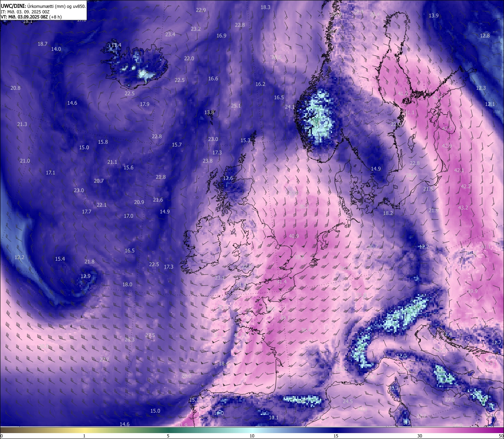Click the 16.9 value label
Viewport: 504px width, 439px height.
[x=221, y=35]
